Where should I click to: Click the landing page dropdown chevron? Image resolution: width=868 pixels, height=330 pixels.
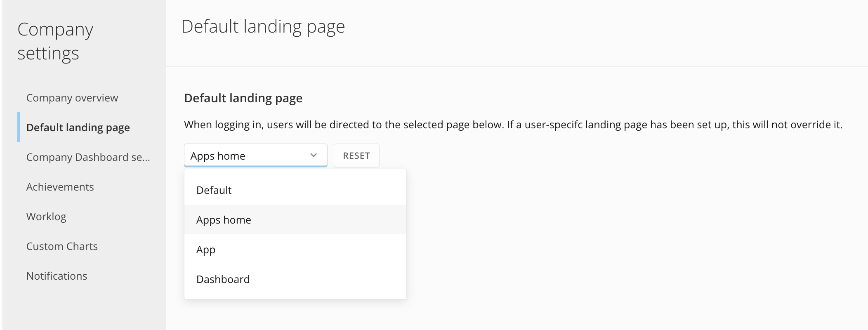(x=314, y=156)
